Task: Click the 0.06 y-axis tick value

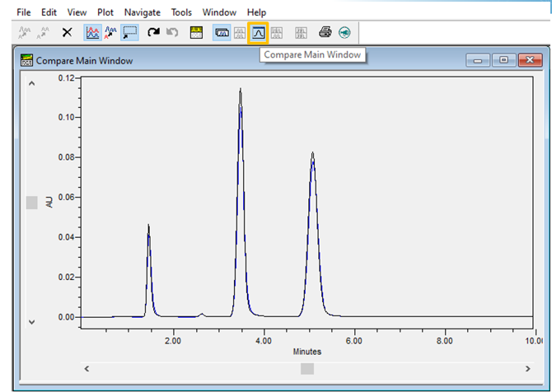Action: pyautogui.click(x=66, y=197)
